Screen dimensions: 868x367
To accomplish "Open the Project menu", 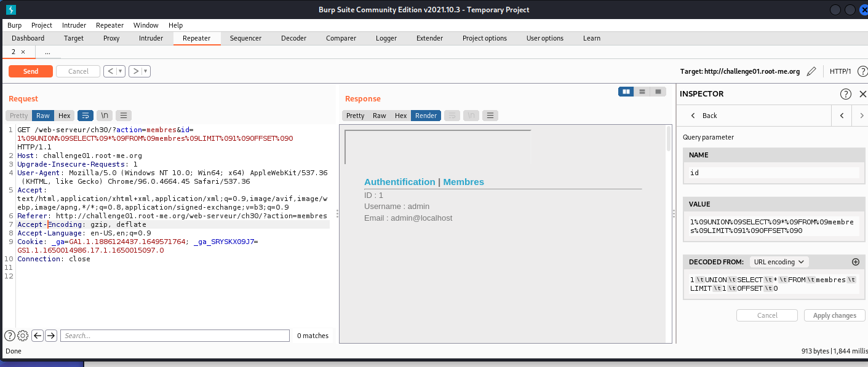I will [x=42, y=25].
